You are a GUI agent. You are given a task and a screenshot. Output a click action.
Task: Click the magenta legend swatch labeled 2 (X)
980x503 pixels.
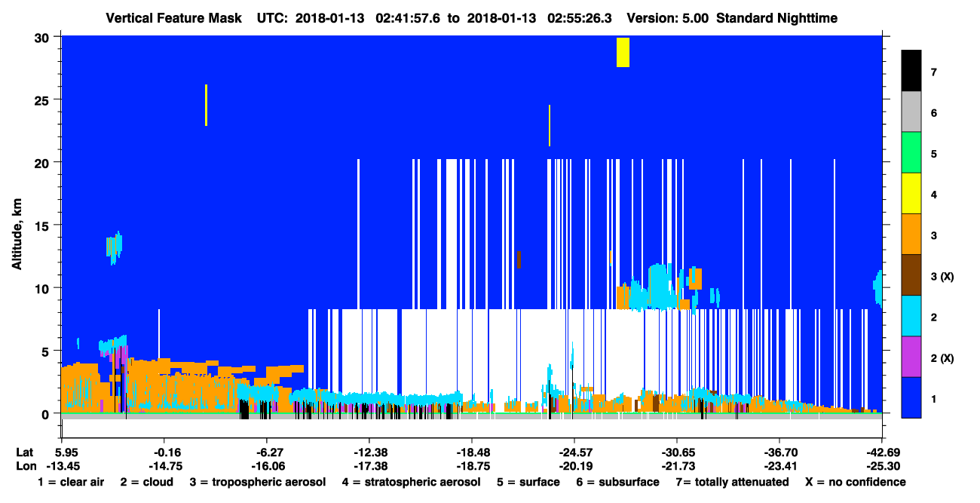pos(911,357)
